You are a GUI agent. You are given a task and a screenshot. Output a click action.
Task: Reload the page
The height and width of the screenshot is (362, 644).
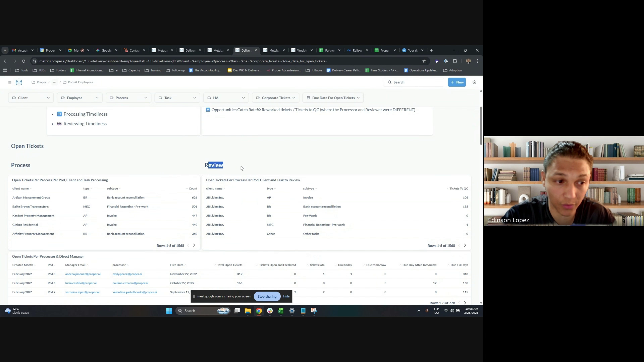click(23, 61)
